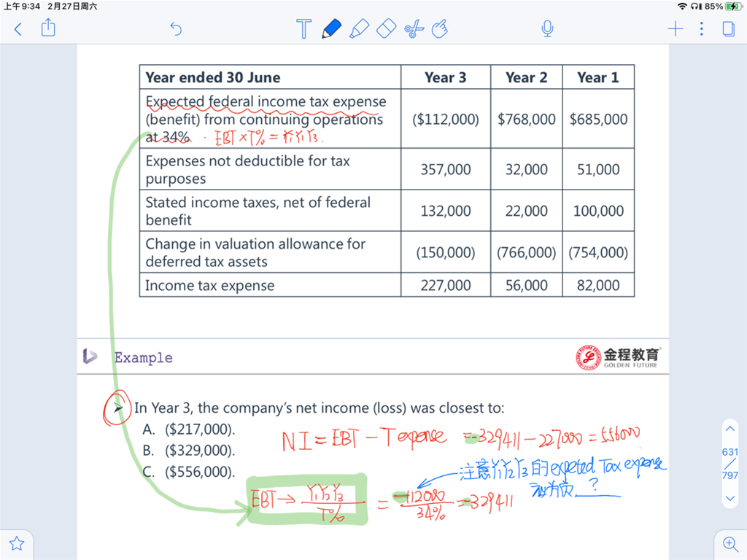Open the page view panel

729,29
